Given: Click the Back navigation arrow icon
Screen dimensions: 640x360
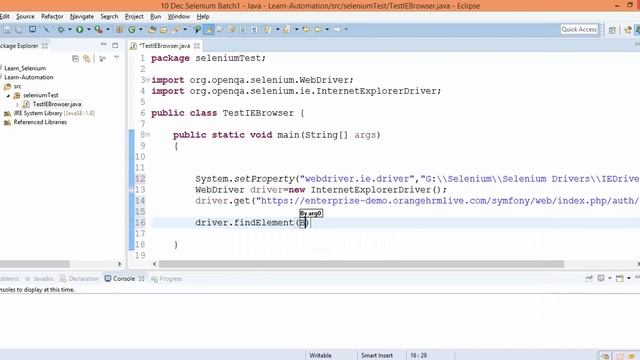Looking at the screenshot, I should [x=318, y=29].
